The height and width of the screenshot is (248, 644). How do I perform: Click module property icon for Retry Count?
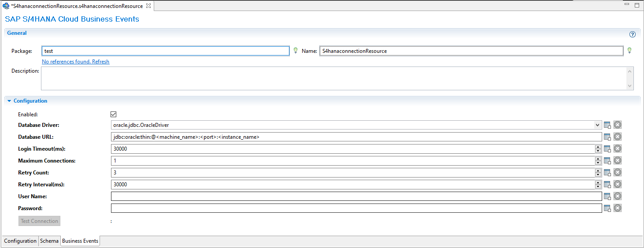click(607, 173)
